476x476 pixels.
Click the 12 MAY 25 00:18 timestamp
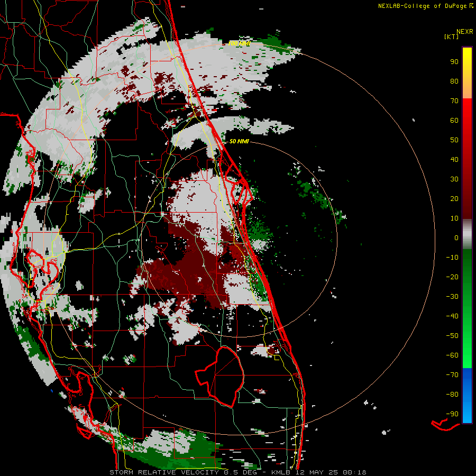[330, 472]
